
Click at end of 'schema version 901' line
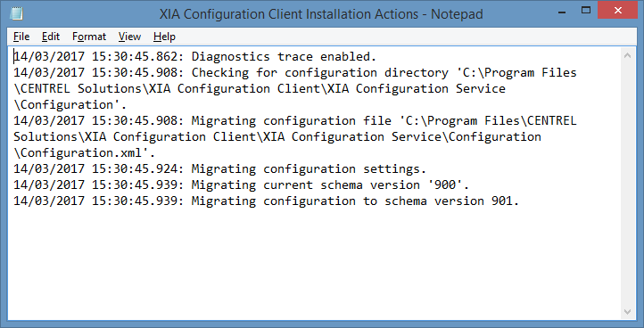click(x=520, y=201)
